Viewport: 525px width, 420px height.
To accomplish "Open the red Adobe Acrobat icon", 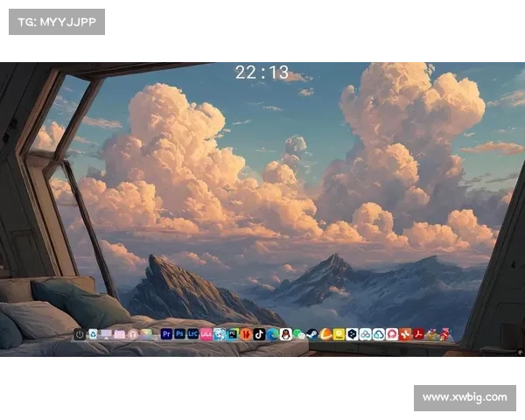I will [x=418, y=333].
